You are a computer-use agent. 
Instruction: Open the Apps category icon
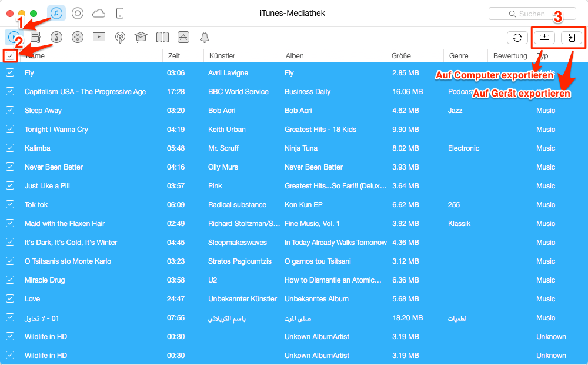[x=183, y=37]
